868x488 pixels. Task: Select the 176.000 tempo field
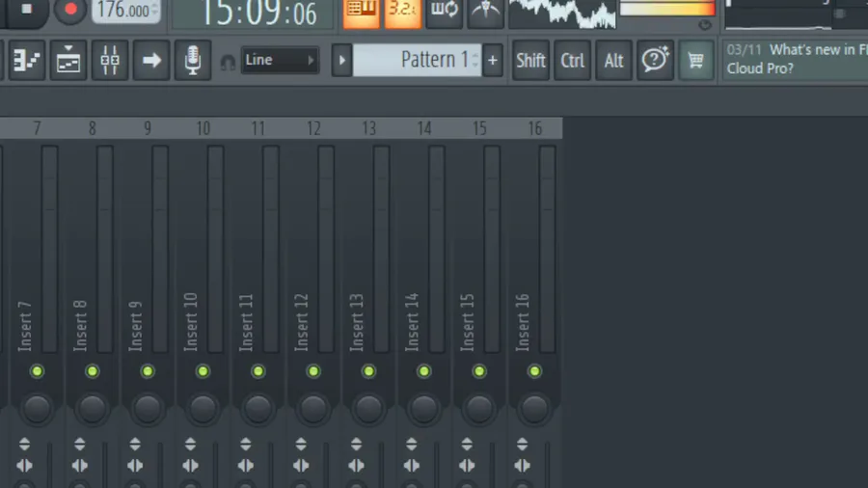click(126, 11)
